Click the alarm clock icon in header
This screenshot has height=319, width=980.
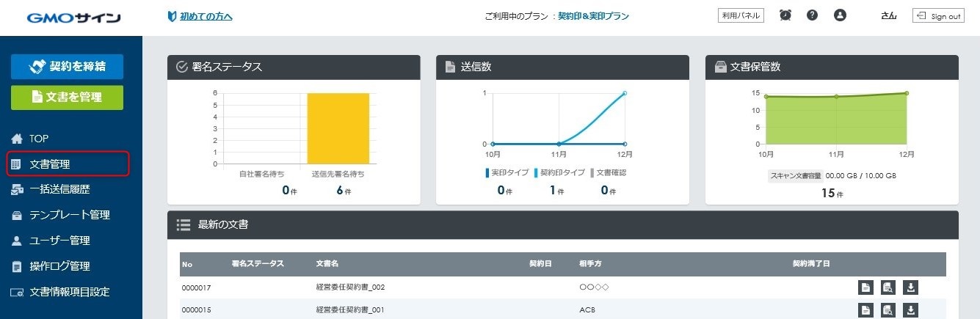pos(785,15)
